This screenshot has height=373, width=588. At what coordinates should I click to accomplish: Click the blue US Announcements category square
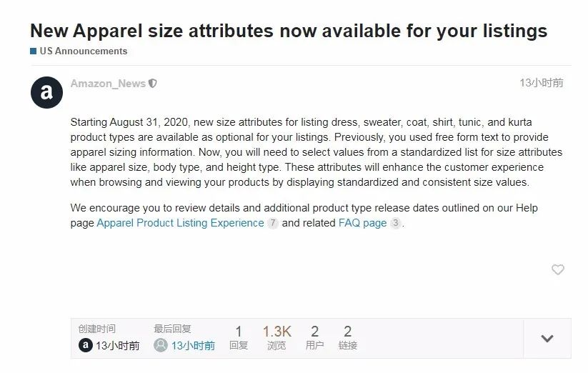click(34, 51)
